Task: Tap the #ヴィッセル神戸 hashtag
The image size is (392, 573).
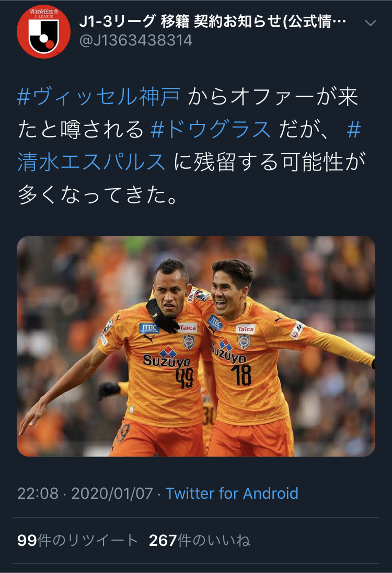Action: click(99, 97)
